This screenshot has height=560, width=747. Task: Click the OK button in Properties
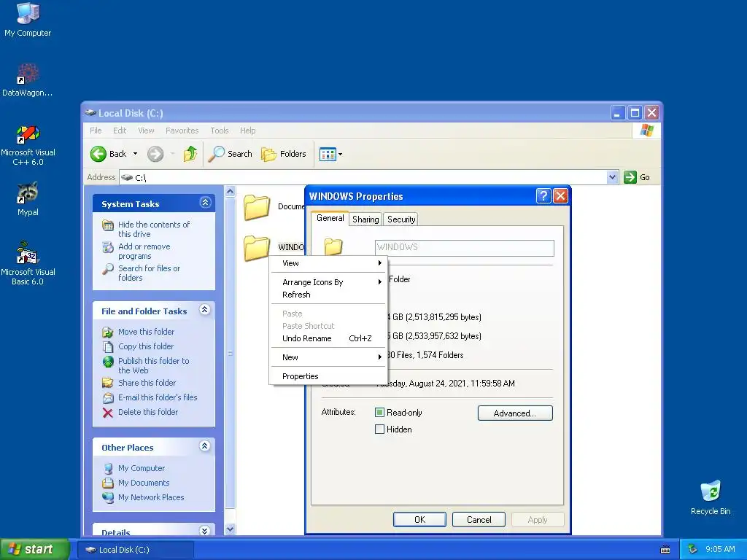(x=419, y=520)
